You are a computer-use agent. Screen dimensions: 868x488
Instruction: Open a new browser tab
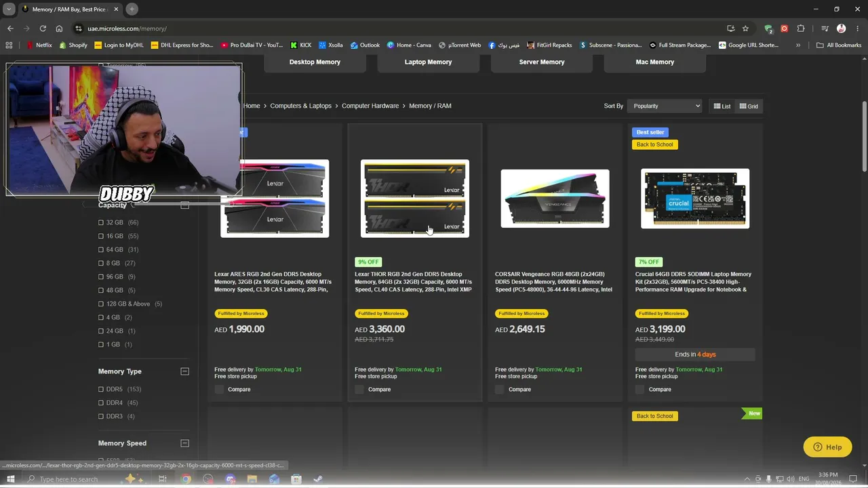pos(132,9)
